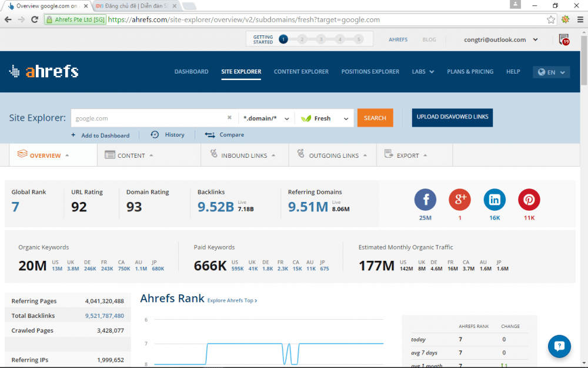588x368 pixels.
Task: Click Explore Ahrefs Top link
Action: pyautogui.click(x=232, y=300)
